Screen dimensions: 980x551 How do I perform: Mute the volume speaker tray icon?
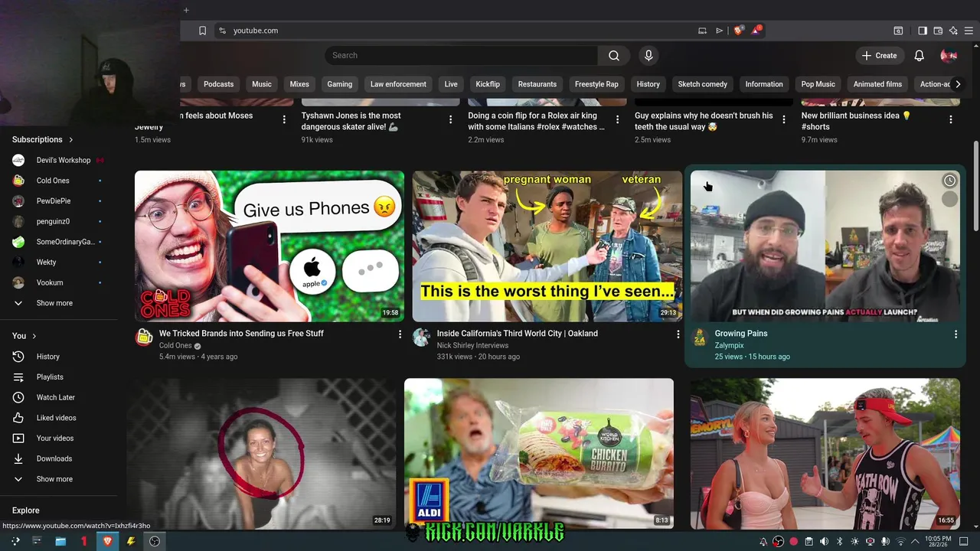pyautogui.click(x=824, y=541)
